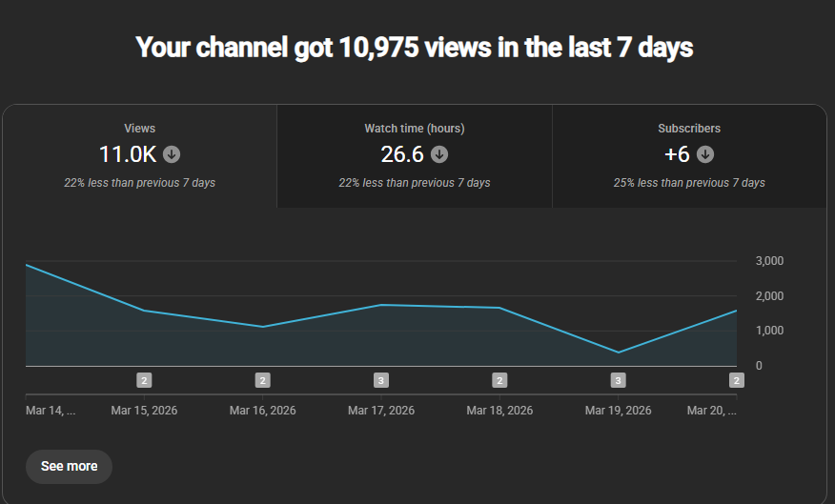Open the video marker badge under Mar 20

(x=737, y=380)
